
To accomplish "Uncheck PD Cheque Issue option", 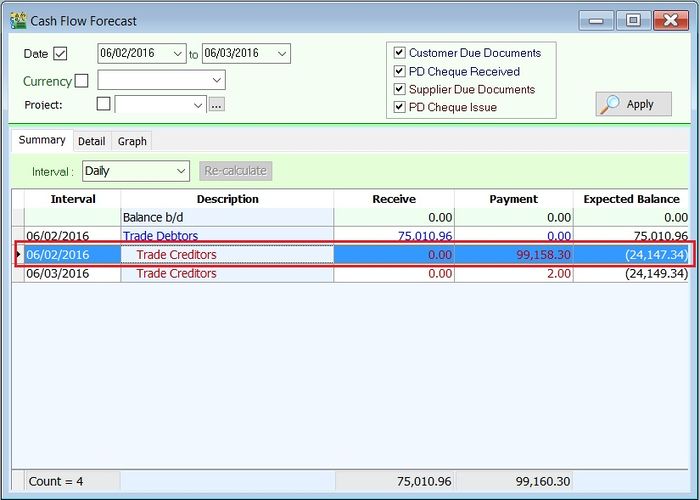I will pos(400,107).
